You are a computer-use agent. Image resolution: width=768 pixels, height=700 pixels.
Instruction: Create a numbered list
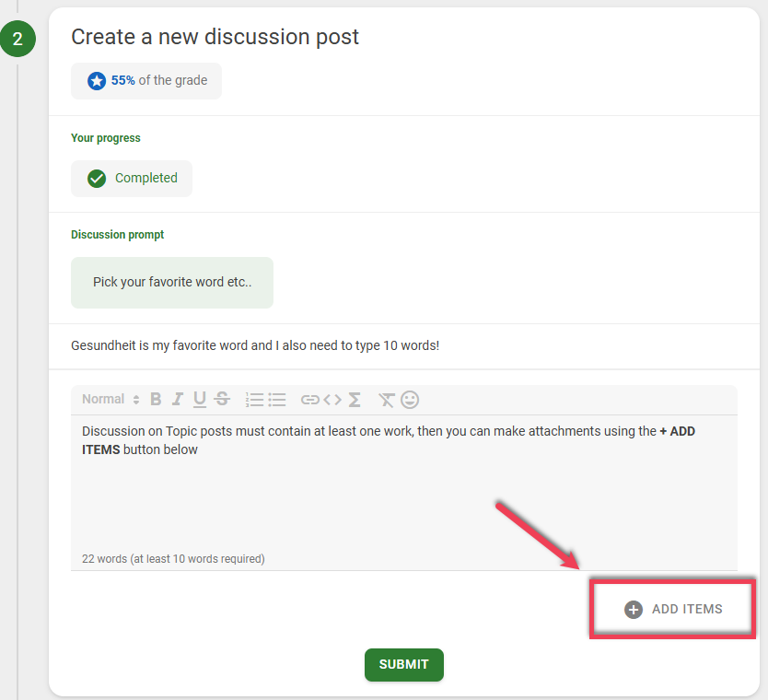pyautogui.click(x=253, y=399)
